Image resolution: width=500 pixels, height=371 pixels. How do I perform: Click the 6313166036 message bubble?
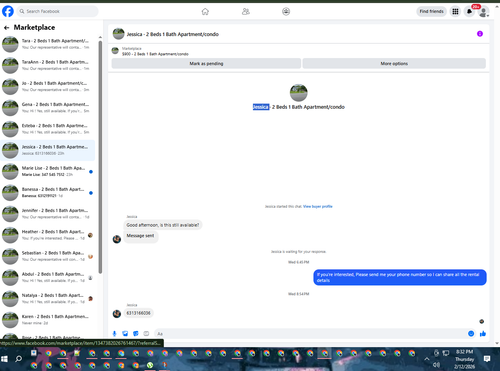[x=138, y=313]
